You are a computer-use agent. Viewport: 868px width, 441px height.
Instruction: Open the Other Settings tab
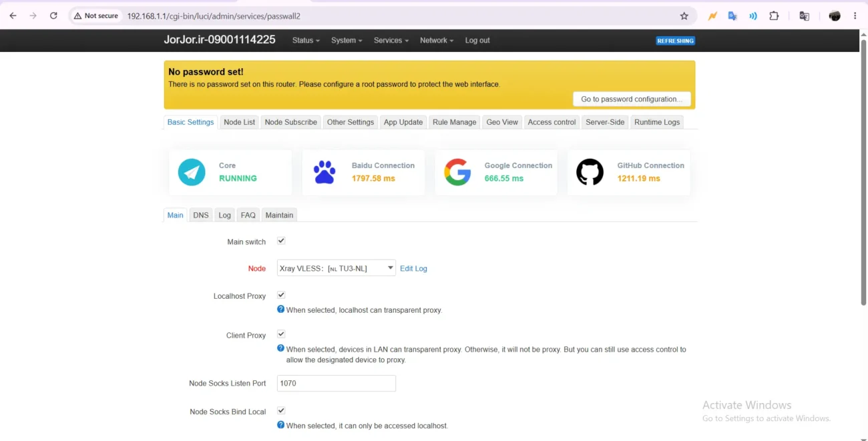click(x=351, y=122)
